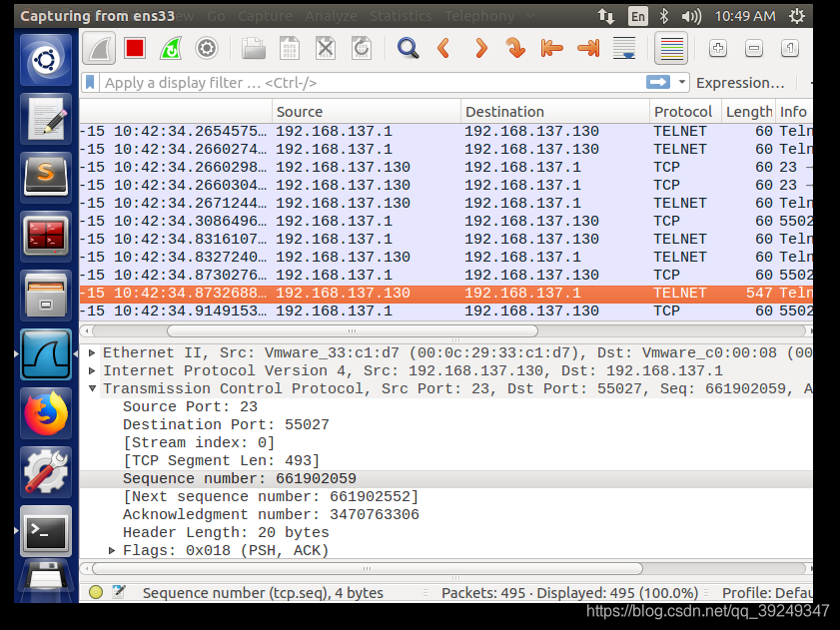Select Sequence number: 661902059 line
Viewport: 840px width, 630px height.
445,479
